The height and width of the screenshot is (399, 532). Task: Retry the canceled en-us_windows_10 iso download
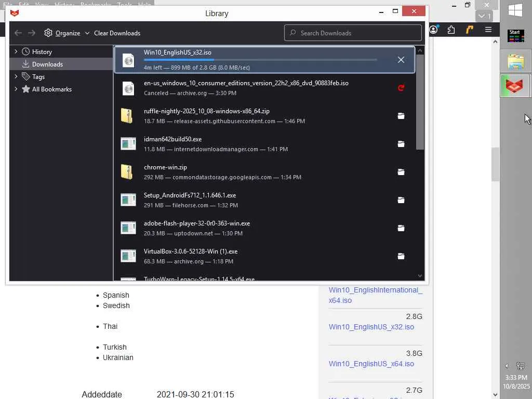click(401, 88)
